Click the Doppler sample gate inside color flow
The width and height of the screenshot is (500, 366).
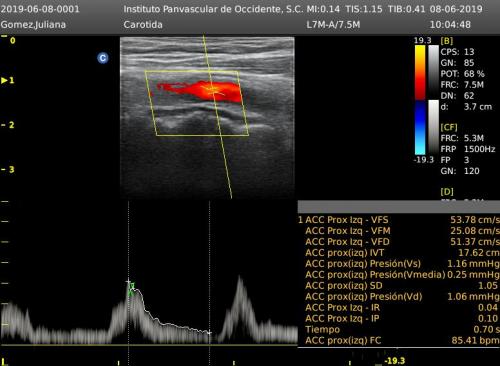212,89
